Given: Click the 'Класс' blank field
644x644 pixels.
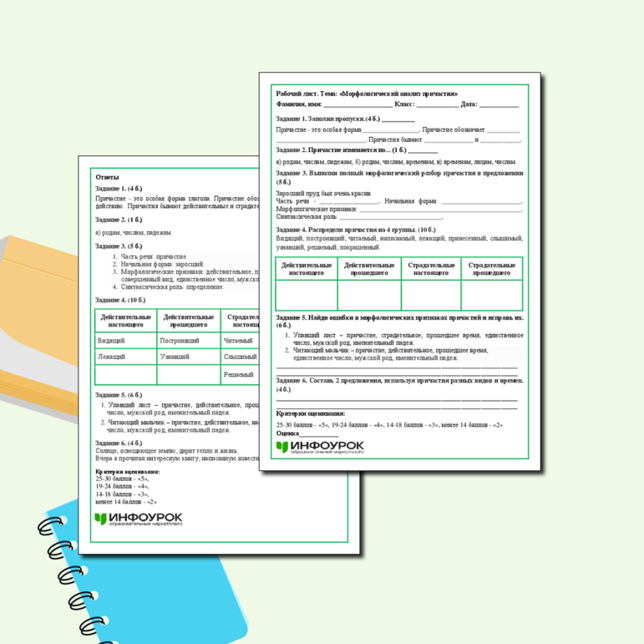Looking at the screenshot, I should 437,105.
